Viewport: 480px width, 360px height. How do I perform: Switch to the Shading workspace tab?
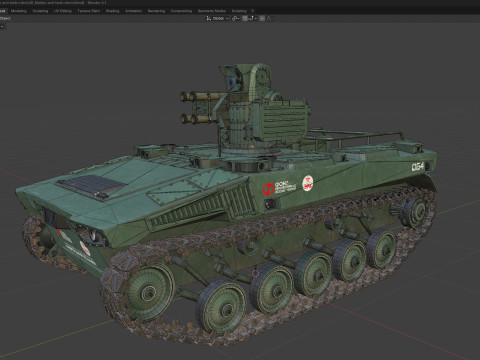[112, 11]
